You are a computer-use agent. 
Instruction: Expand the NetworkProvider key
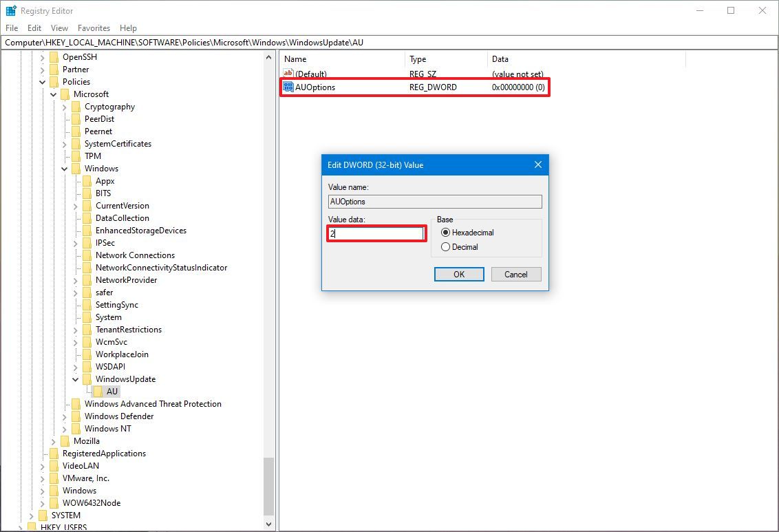click(x=76, y=281)
